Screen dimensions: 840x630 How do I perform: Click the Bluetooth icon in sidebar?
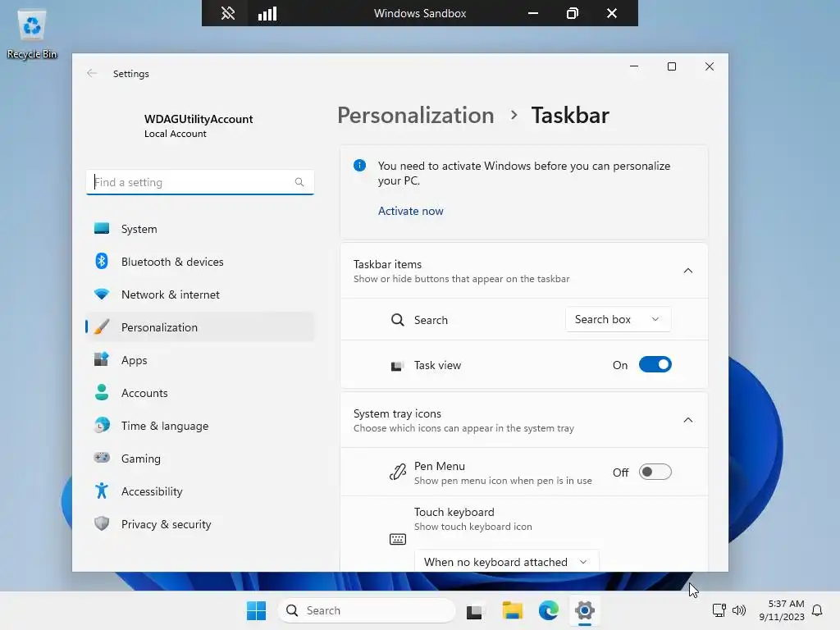(101, 262)
